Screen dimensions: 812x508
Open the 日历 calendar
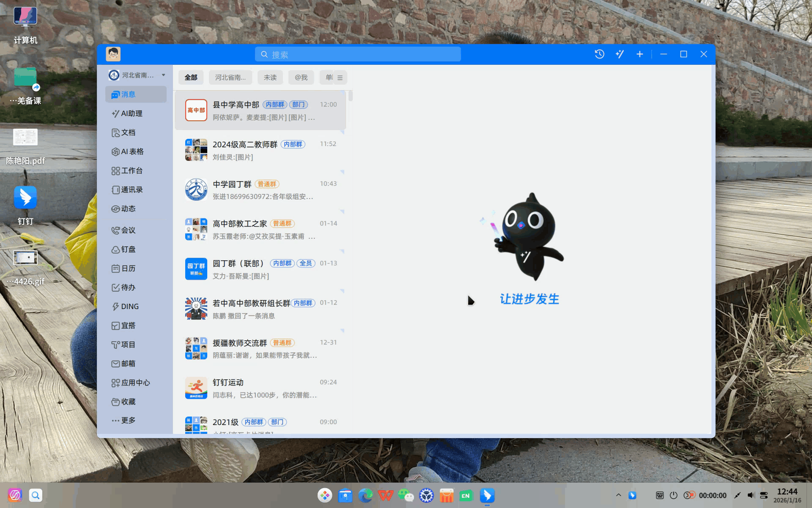(128, 268)
